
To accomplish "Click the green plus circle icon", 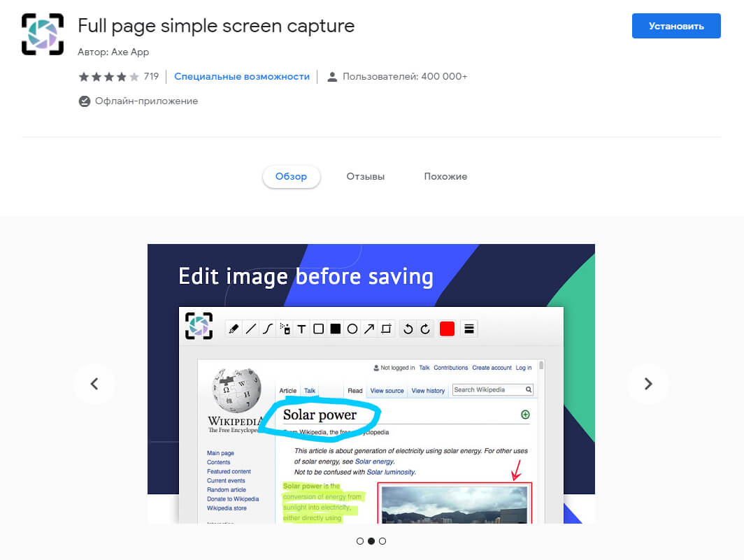I will pos(525,415).
